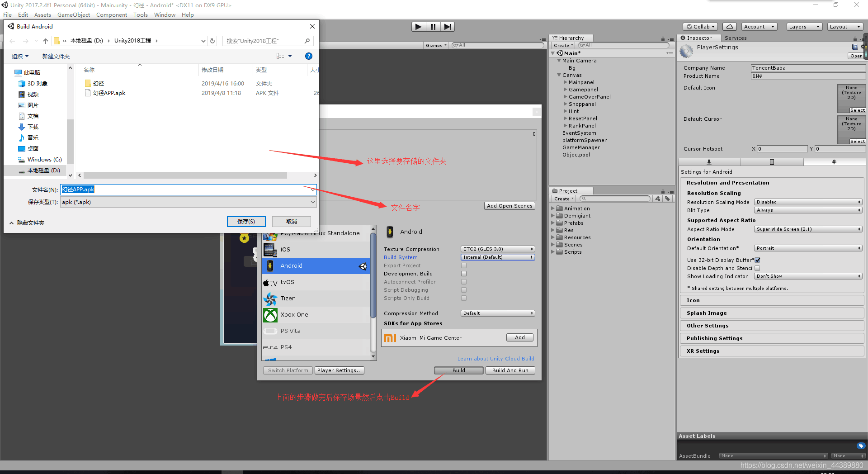Open the GameObject menu
The image size is (868, 474).
click(74, 15)
